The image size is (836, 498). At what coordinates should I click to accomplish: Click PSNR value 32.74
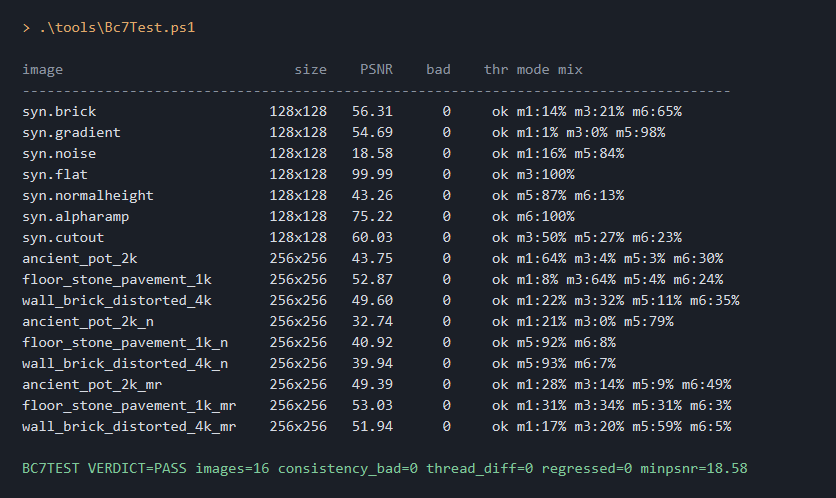[372, 322]
